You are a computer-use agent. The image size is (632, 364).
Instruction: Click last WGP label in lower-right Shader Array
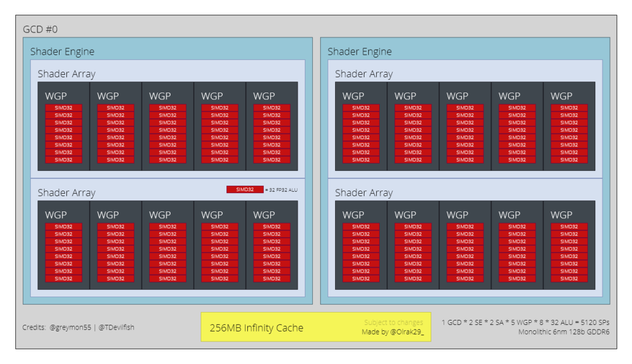tap(561, 215)
